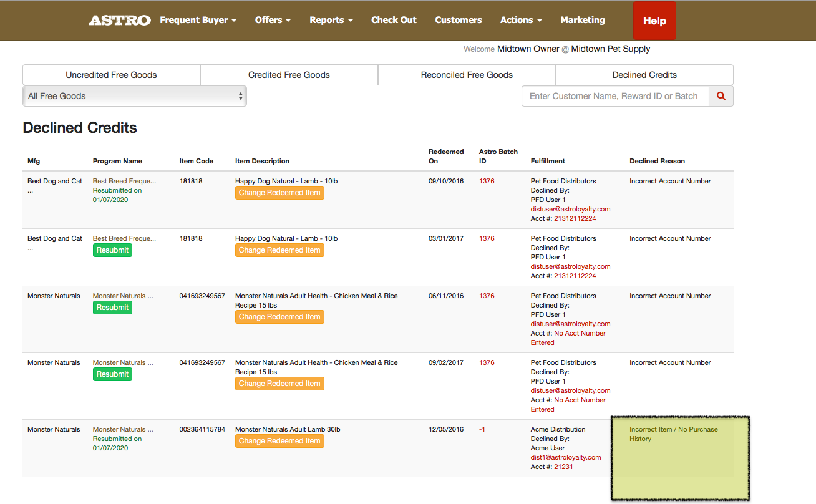The image size is (816, 504).
Task: Go to Check Out in navigation bar
Action: [394, 20]
